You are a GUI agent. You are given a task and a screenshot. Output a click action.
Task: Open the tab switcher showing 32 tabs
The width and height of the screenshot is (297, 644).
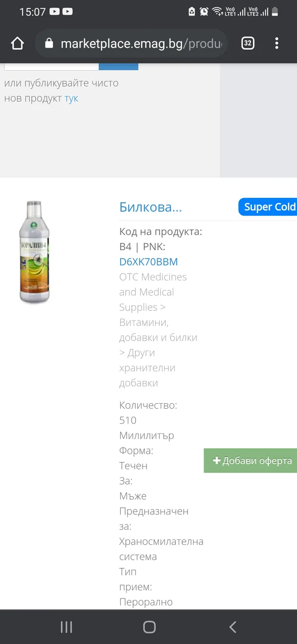(x=248, y=44)
